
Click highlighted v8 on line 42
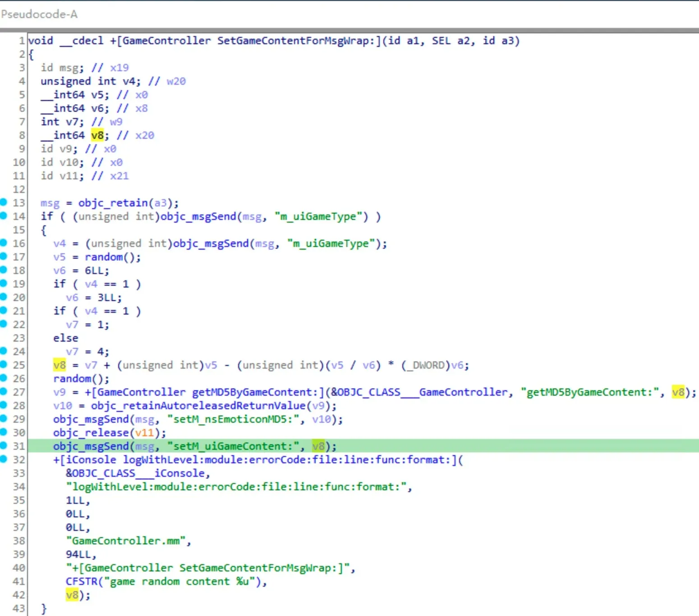coord(72,595)
